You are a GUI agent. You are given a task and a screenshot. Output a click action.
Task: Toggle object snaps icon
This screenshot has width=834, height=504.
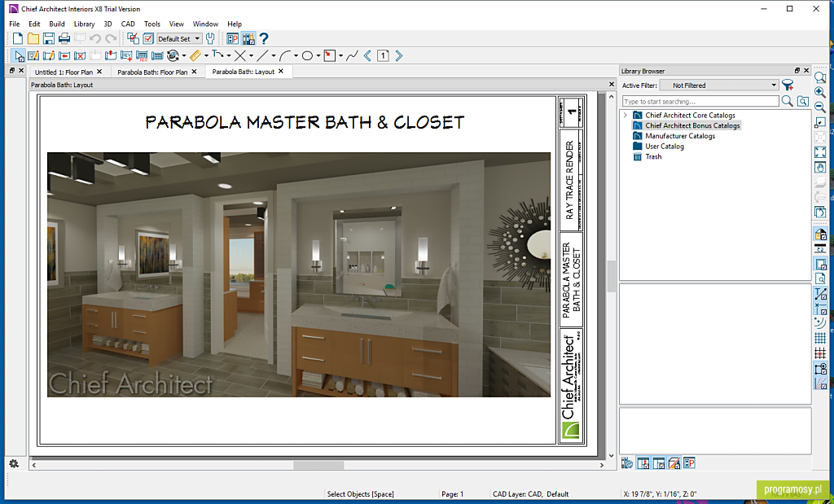819,368
